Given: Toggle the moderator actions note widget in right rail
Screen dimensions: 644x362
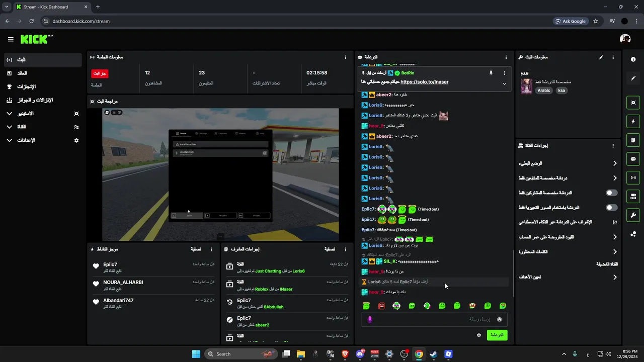Looking at the screenshot, I should point(633,140).
